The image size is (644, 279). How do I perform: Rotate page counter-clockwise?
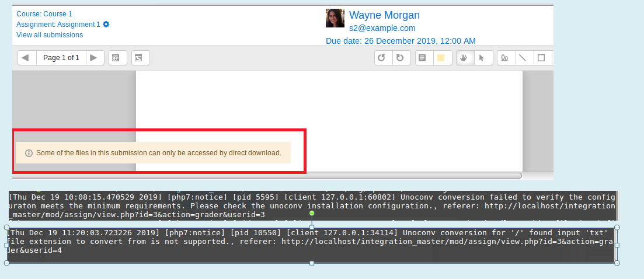(384, 58)
